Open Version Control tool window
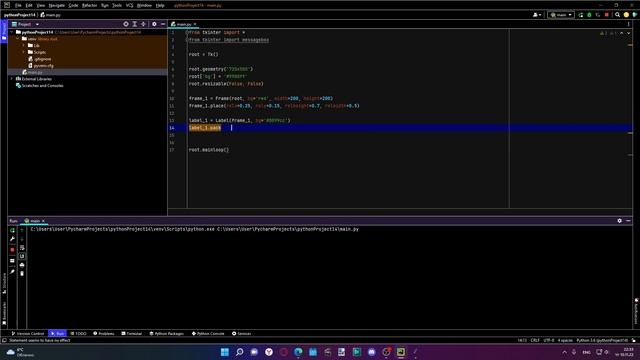The image size is (640, 360). click(28, 333)
